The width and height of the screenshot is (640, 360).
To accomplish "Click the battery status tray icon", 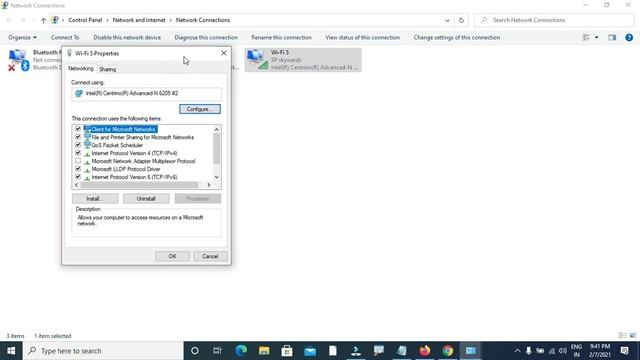I will click(540, 351).
